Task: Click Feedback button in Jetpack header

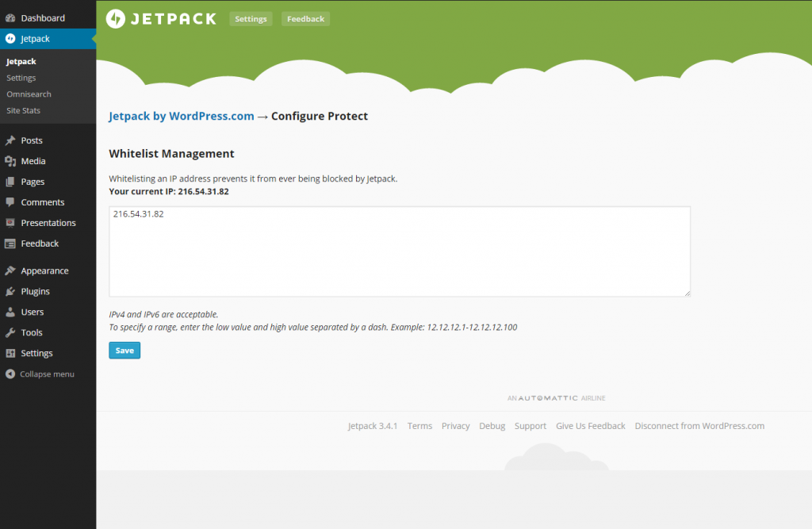Action: click(x=305, y=19)
